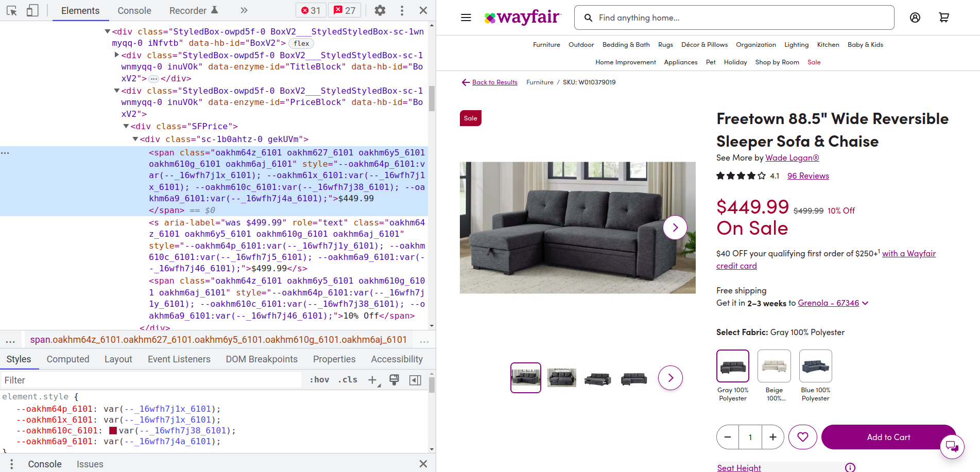Open the Properties tab
This screenshot has height=472, width=980.
[334, 359]
